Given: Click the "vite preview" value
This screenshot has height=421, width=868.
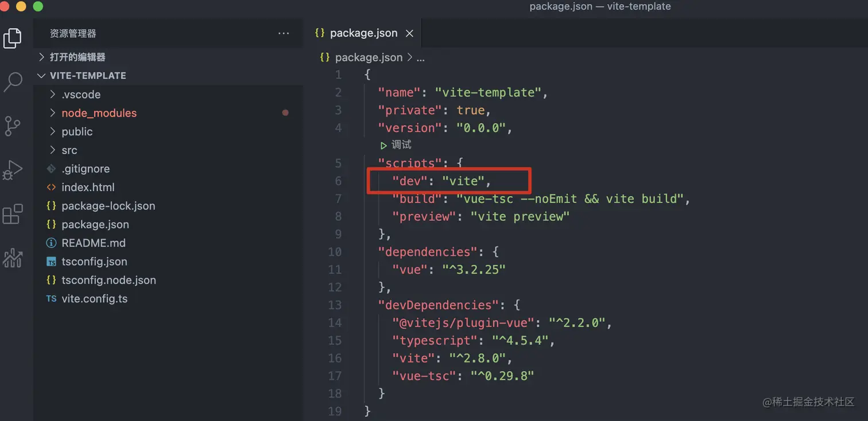Looking at the screenshot, I should [520, 217].
